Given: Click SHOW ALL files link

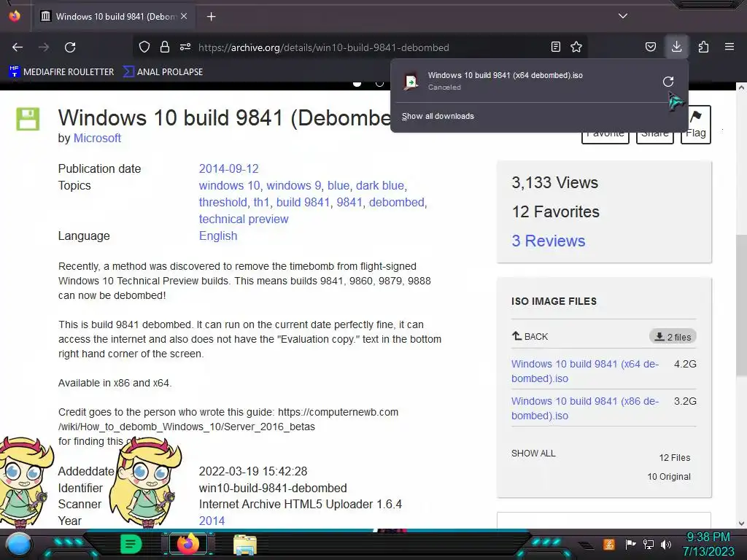Looking at the screenshot, I should 533,454.
